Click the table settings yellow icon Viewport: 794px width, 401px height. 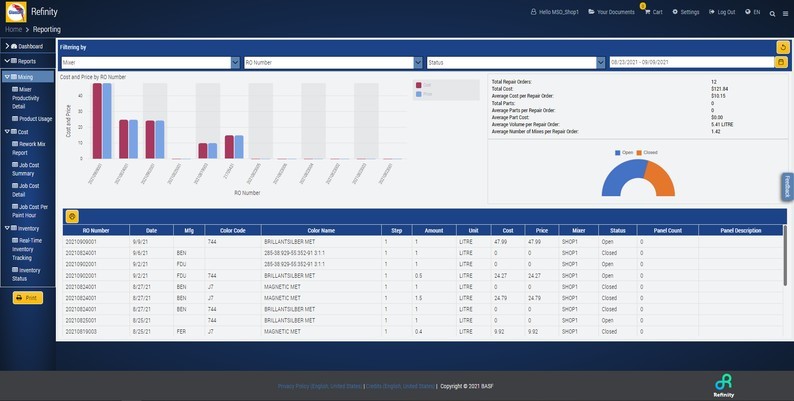72,217
